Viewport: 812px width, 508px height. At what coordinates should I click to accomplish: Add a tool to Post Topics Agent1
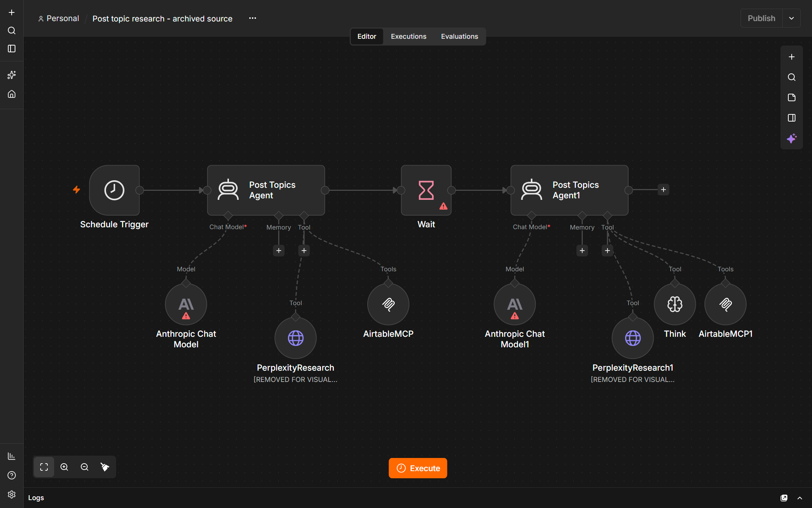(x=607, y=251)
